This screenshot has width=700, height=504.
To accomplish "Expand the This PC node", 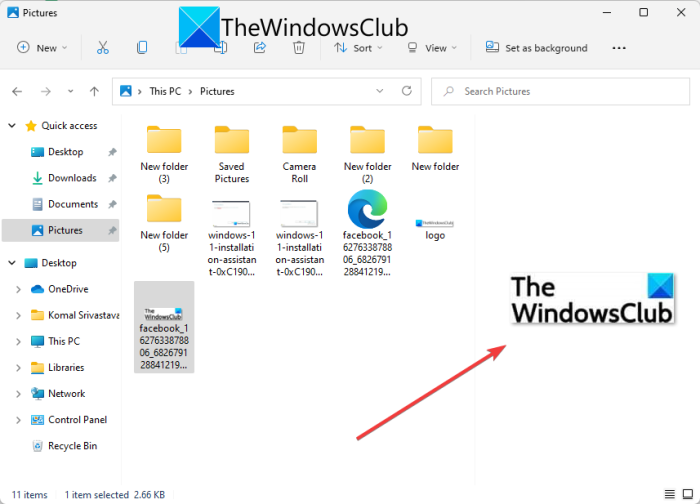I will (x=18, y=342).
